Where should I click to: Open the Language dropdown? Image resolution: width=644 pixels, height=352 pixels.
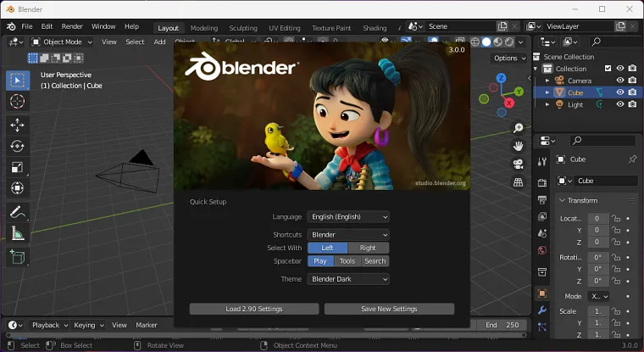click(348, 216)
